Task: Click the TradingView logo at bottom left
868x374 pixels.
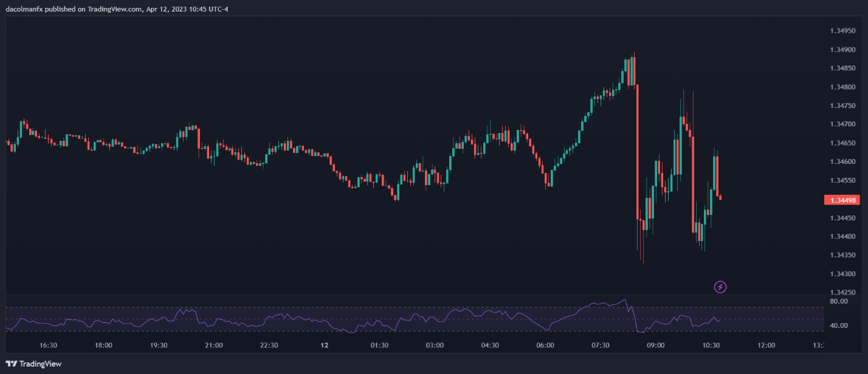Action: [33, 364]
